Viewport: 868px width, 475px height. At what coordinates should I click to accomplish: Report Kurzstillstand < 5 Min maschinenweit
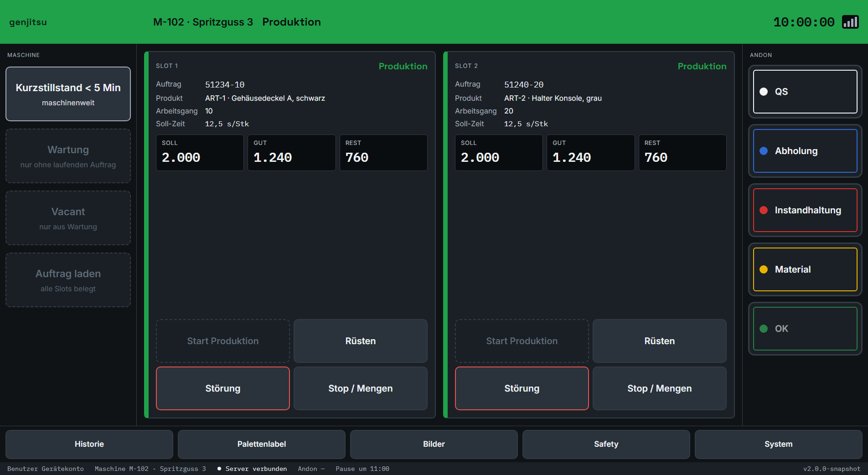[x=68, y=94]
